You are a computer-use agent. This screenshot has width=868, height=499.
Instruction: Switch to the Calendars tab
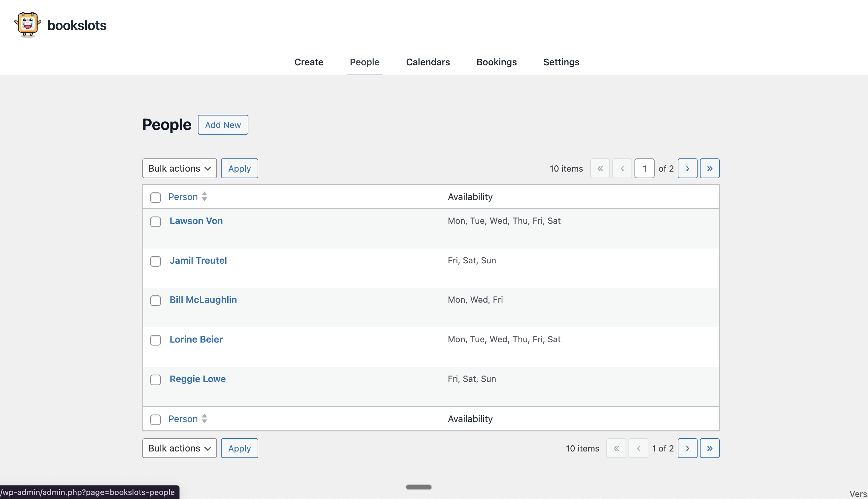[x=428, y=62]
